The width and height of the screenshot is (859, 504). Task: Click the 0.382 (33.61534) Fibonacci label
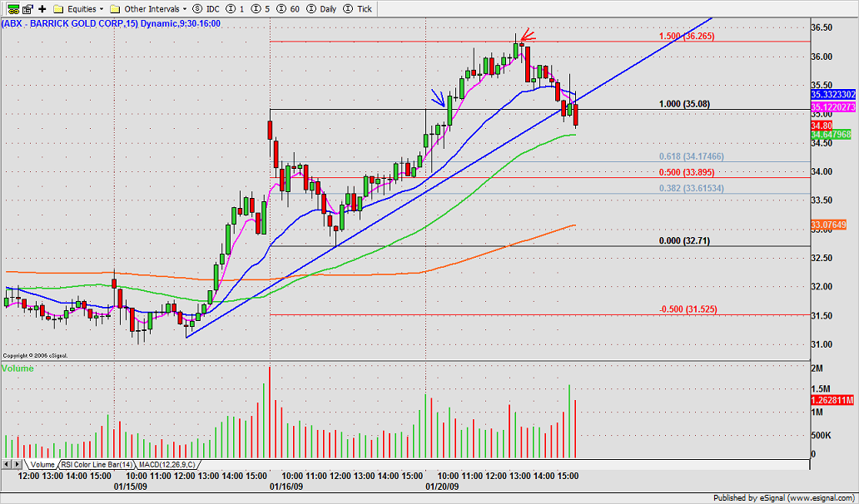pyautogui.click(x=692, y=188)
